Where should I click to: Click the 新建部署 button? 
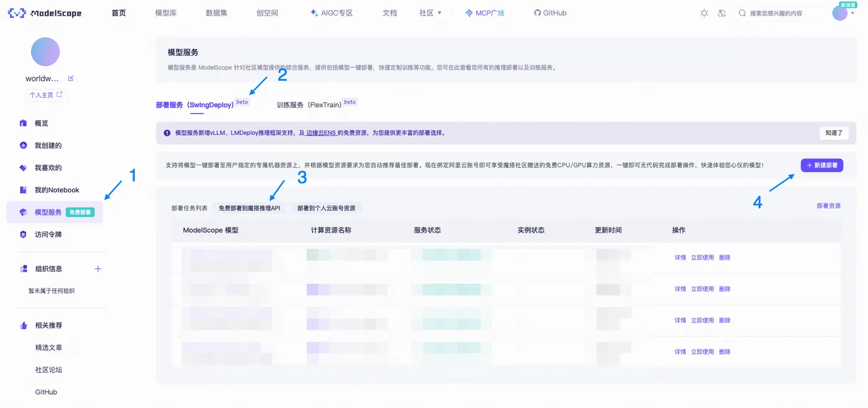point(822,166)
